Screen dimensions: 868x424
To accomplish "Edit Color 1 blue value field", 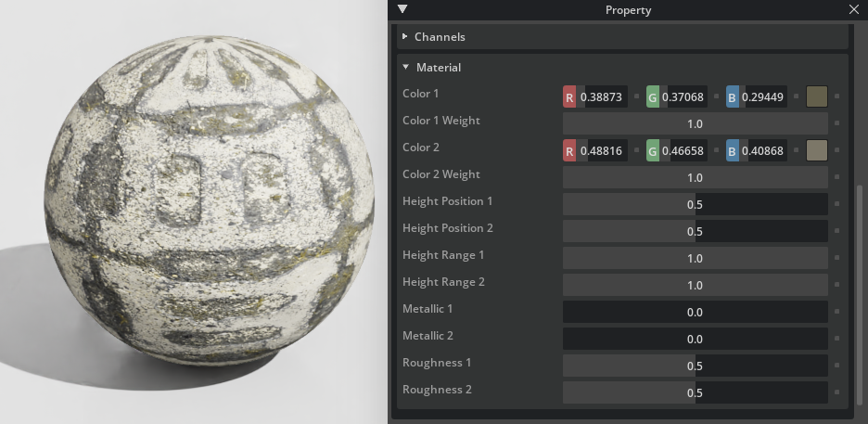I will coord(763,96).
